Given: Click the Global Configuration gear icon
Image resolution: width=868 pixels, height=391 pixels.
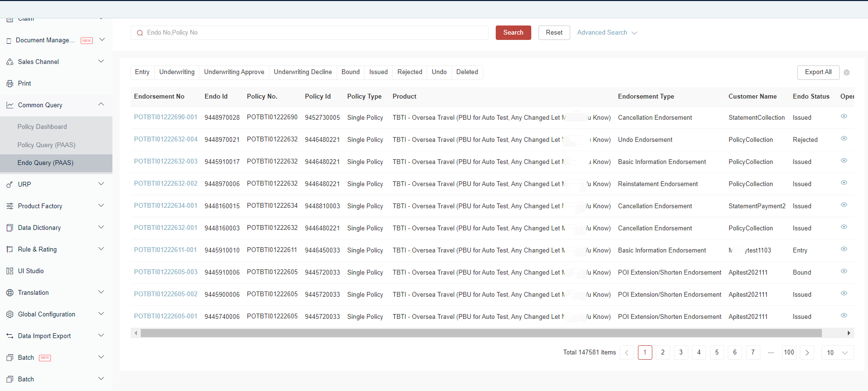Looking at the screenshot, I should [10, 315].
